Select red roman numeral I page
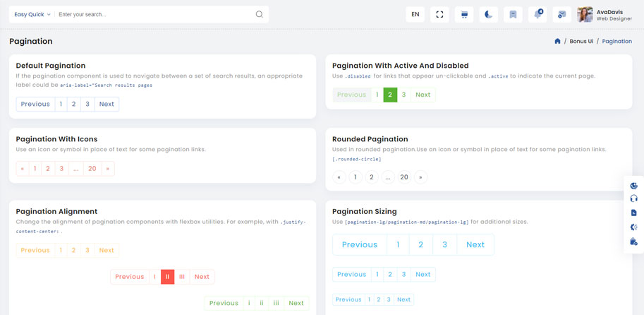 155,277
